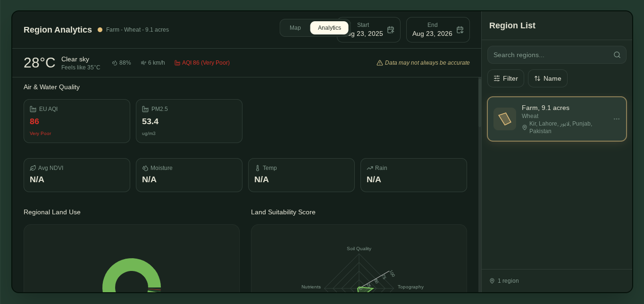Click the Land Suitability Score heading

(x=283, y=212)
